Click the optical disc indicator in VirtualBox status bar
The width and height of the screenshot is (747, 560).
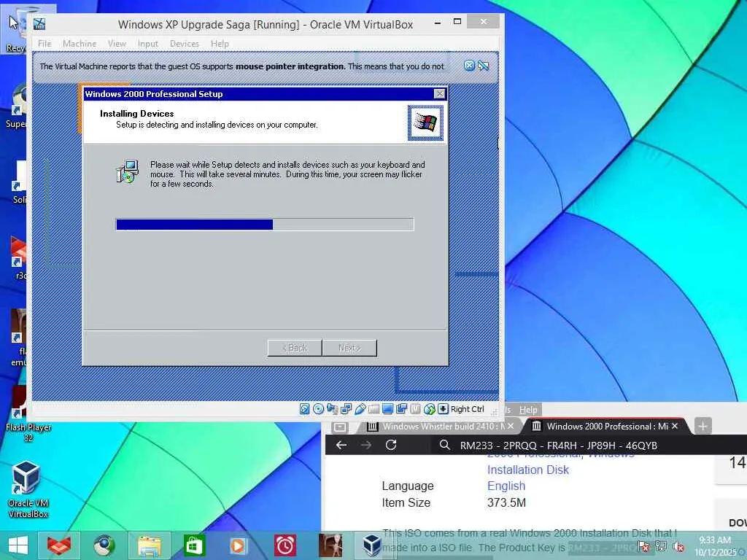click(x=318, y=409)
